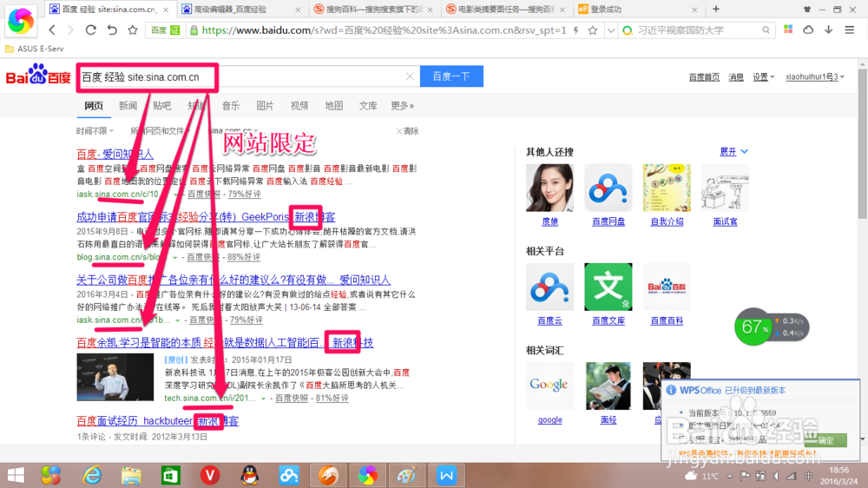The width and height of the screenshot is (868, 488).
Task: Click the search magnifier in browser search box
Action: point(766,30)
